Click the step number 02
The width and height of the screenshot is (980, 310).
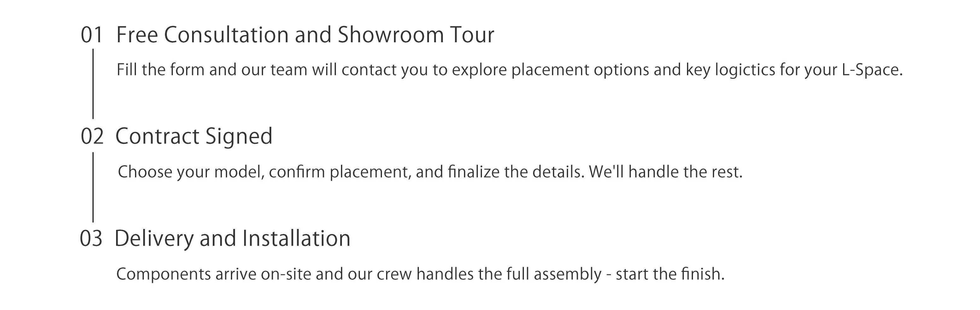92,137
